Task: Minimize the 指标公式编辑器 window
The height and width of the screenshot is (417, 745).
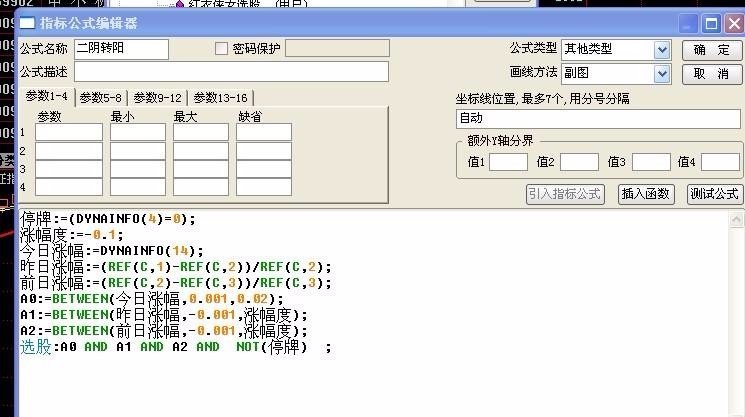Action: tap(688, 24)
